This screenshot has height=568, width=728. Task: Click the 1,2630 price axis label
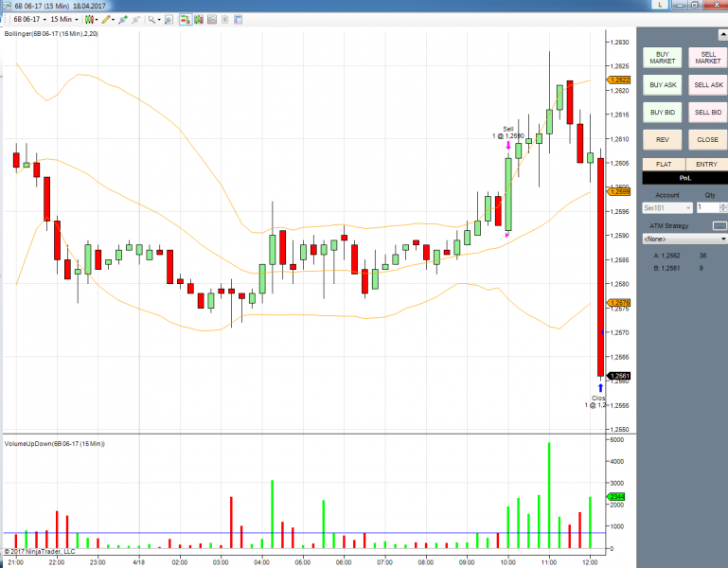tap(620, 43)
